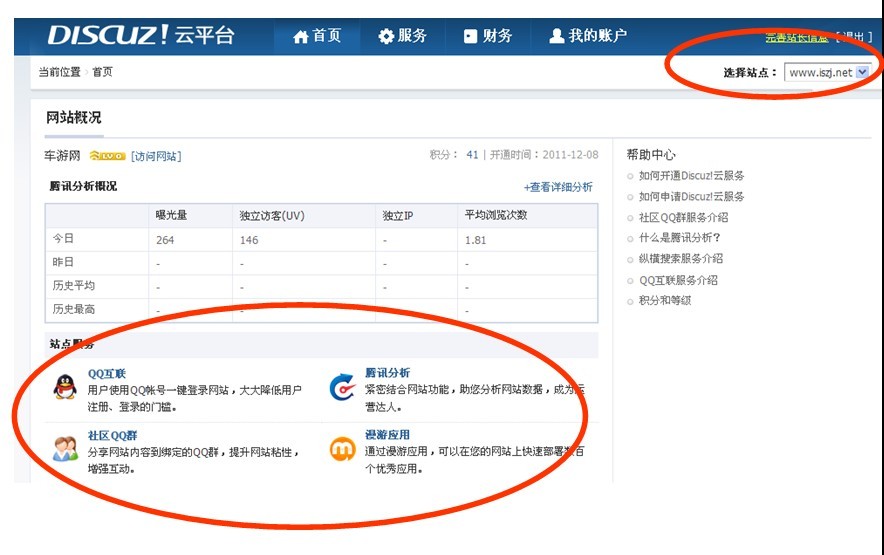884x555 pixels.
Task: Click the 访问网站 link
Action: click(156, 156)
